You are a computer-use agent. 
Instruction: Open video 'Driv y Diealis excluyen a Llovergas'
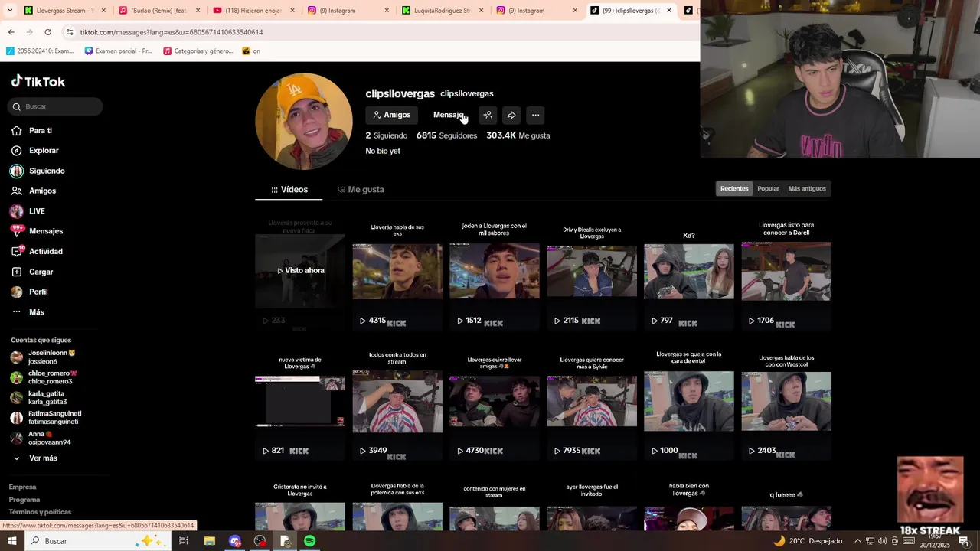[x=592, y=271]
